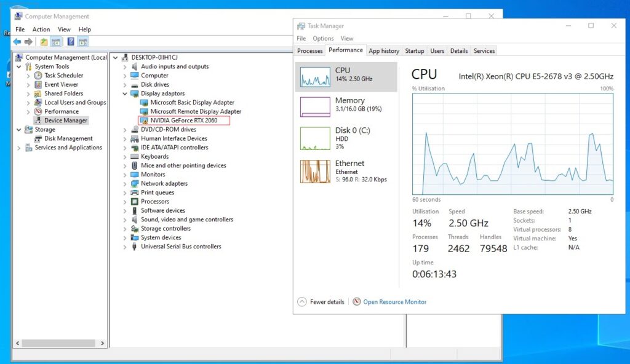Expand the Services and Applications node
This screenshot has height=364, width=630.
(x=19, y=148)
